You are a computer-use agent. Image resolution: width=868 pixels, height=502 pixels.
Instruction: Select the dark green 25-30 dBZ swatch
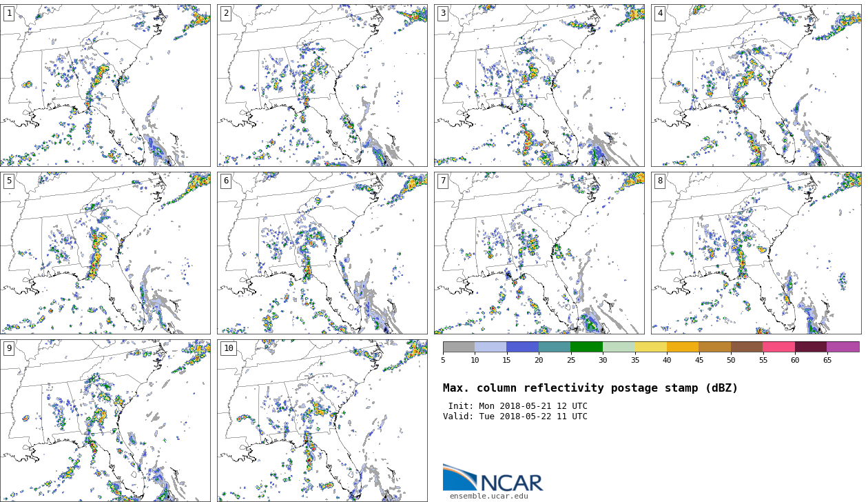pyautogui.click(x=586, y=347)
